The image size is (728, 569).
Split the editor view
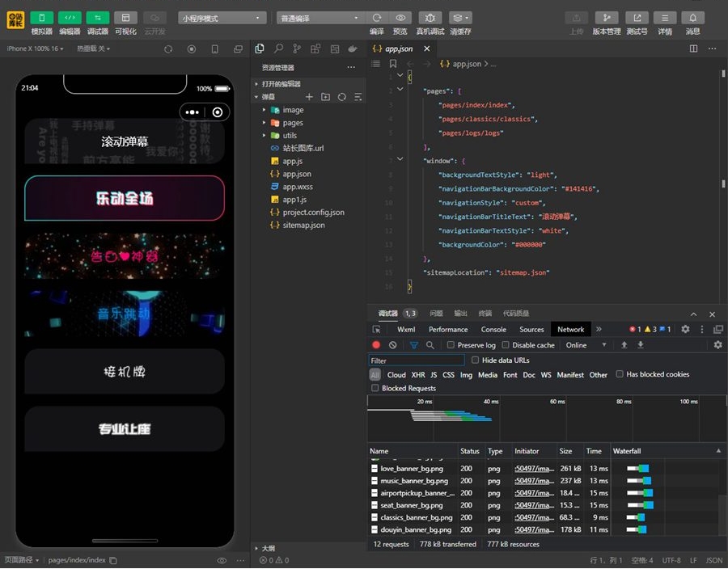coord(693,49)
